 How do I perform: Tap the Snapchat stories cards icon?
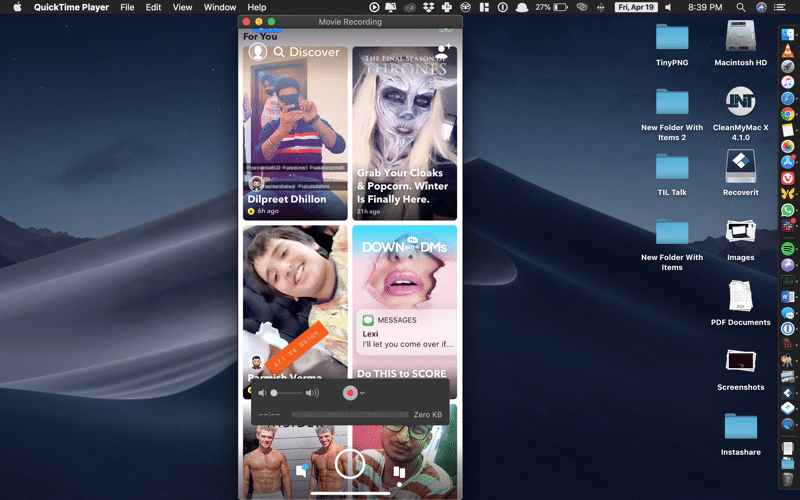[398, 471]
